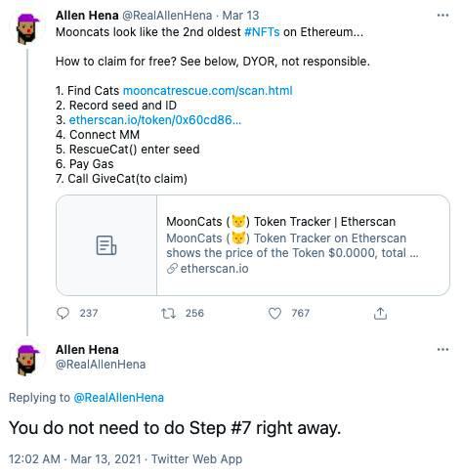Open the share tweet icon
462x476 pixels.
[380, 314]
